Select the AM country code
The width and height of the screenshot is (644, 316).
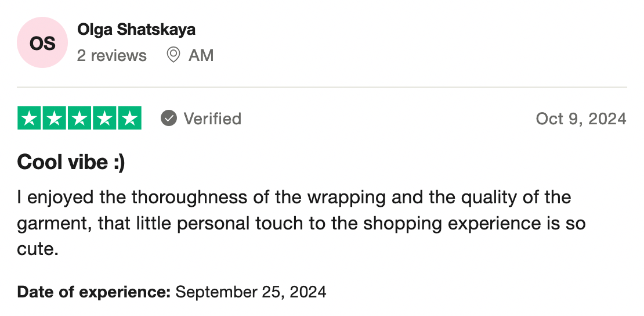point(201,56)
